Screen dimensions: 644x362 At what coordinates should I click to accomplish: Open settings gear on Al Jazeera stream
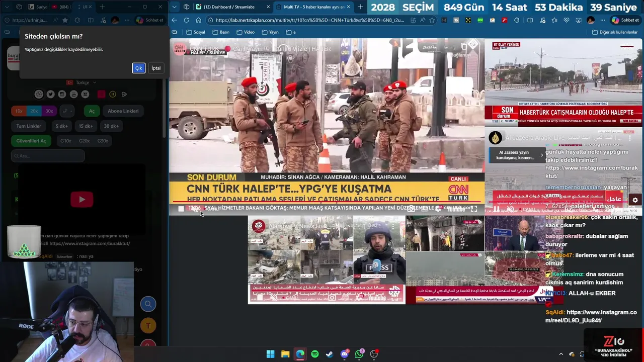[635, 200]
